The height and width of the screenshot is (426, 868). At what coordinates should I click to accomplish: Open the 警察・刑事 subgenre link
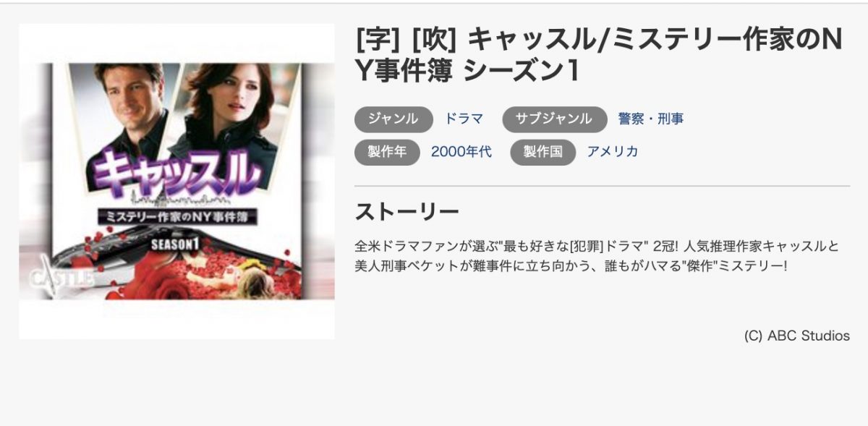651,119
